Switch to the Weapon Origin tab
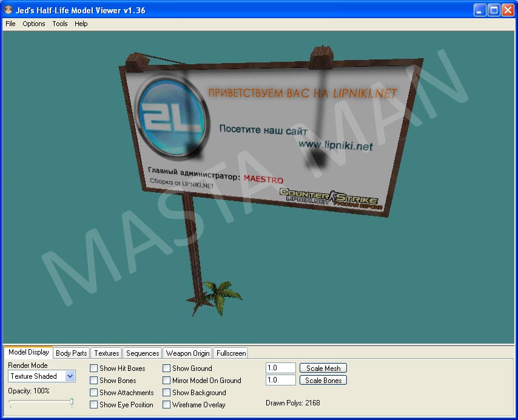 (x=187, y=353)
